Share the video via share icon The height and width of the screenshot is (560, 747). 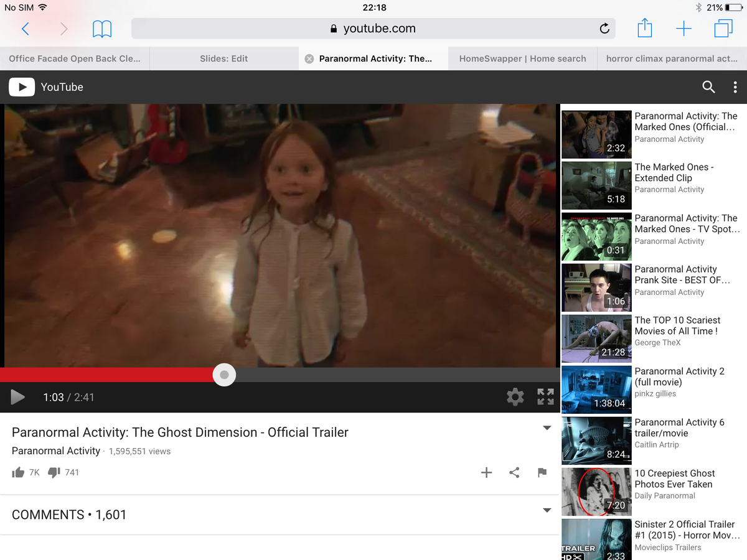coord(514,473)
